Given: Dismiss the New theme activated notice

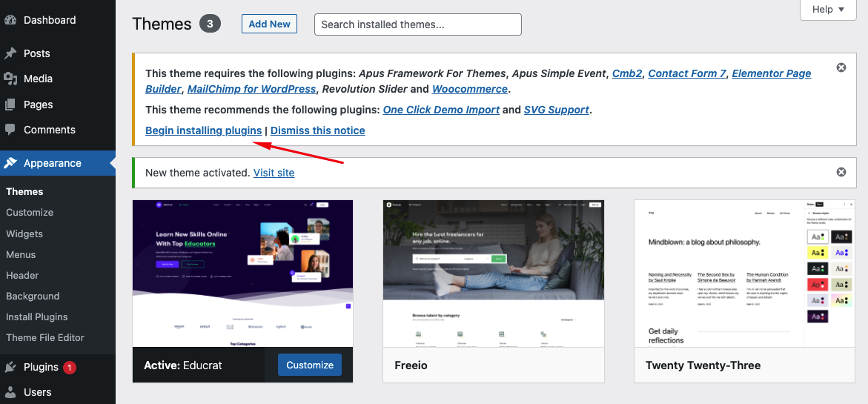Looking at the screenshot, I should tap(841, 172).
